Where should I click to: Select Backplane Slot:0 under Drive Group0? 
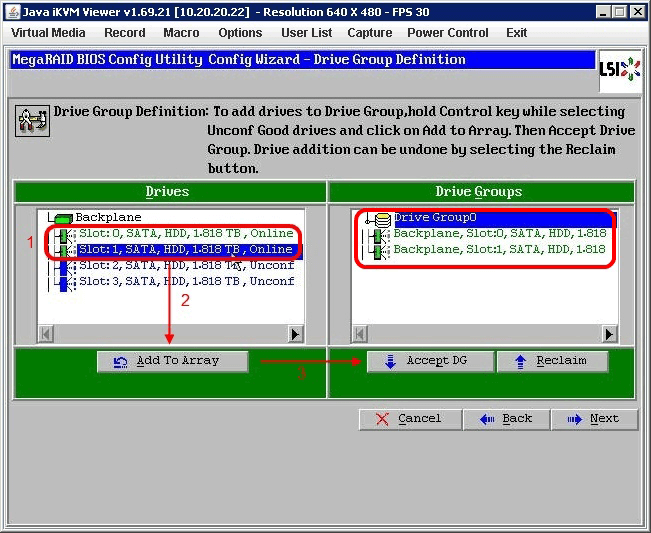coord(498,233)
